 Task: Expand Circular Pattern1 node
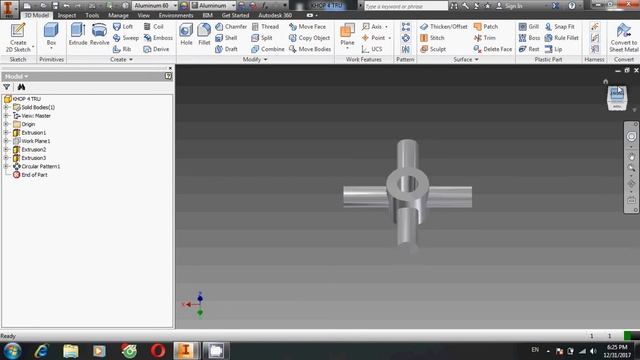tap(6, 167)
